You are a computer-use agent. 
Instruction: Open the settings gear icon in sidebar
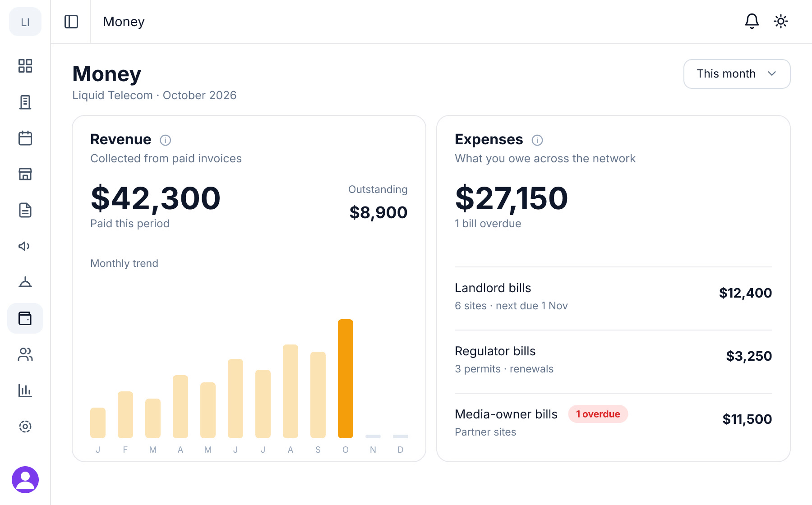(25, 427)
